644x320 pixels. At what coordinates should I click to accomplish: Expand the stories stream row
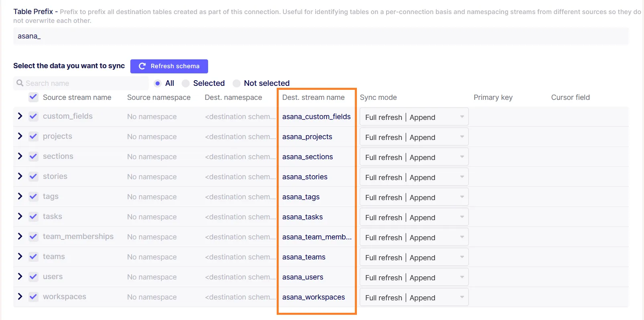coord(20,176)
